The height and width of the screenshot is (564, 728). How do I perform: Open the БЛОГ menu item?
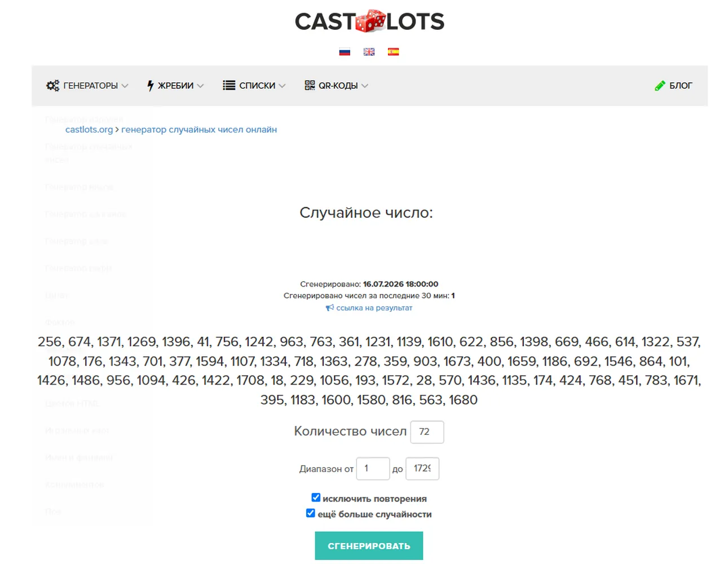click(x=681, y=86)
